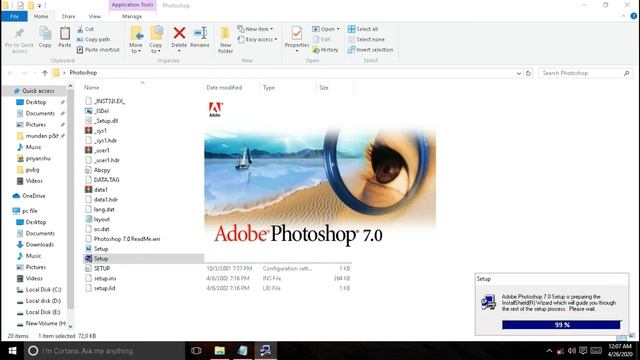Image resolution: width=640 pixels, height=360 pixels.
Task: Click the Setup installer taskbar icon
Action: [265, 351]
